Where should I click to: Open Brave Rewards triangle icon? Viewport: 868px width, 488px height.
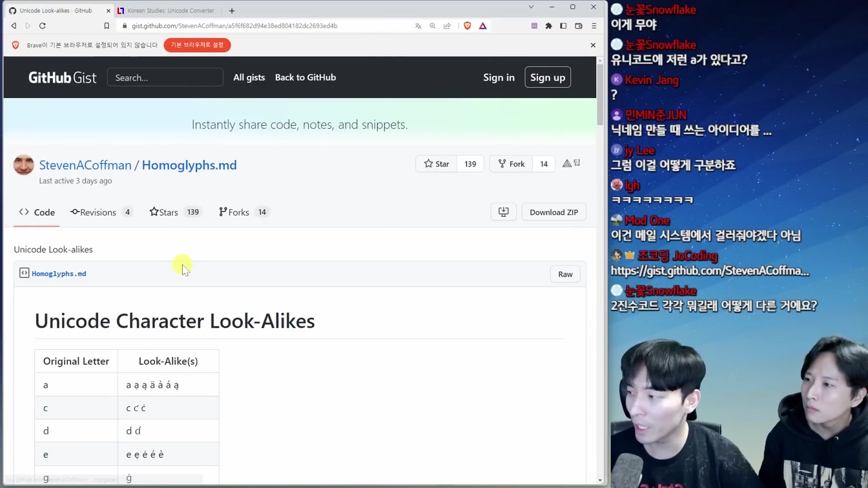tap(482, 26)
